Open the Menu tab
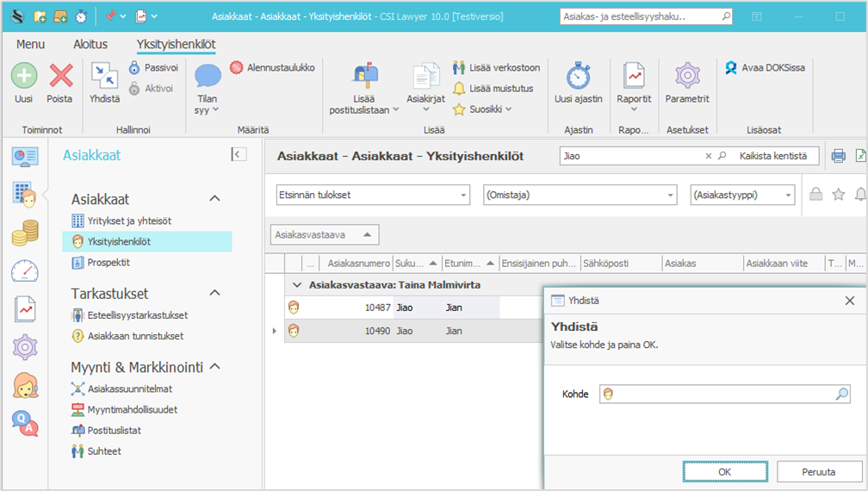 click(x=30, y=44)
